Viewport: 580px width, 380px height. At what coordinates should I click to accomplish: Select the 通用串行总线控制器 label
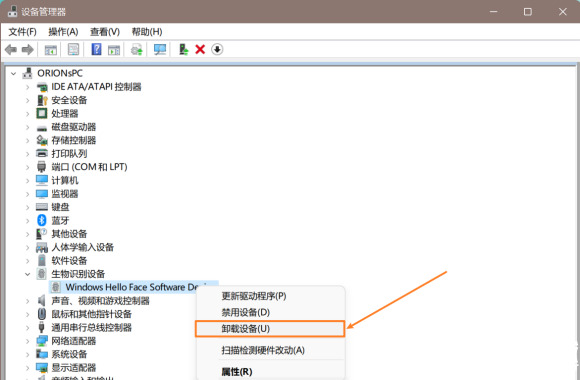[91, 327]
